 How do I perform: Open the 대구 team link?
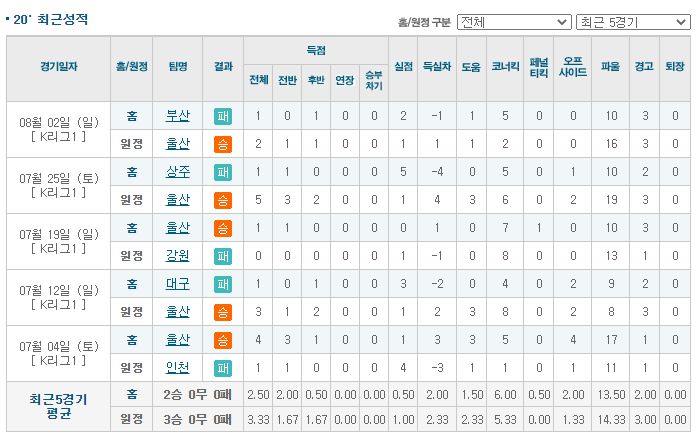pos(178,284)
